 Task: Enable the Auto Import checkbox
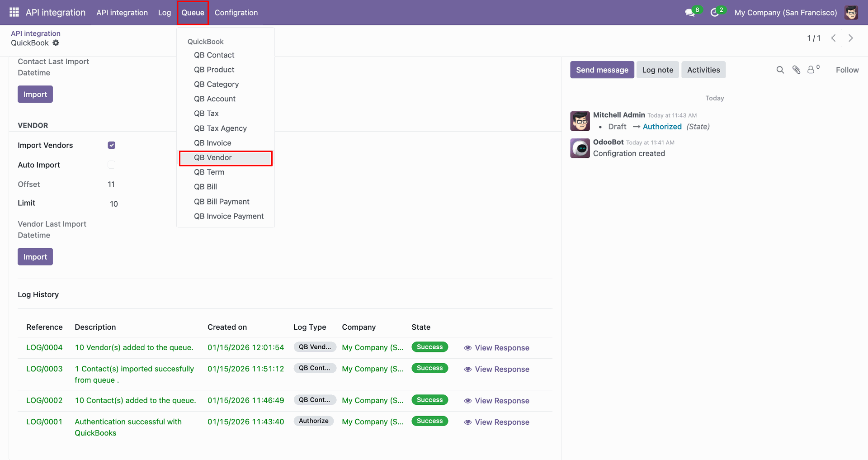tap(112, 165)
